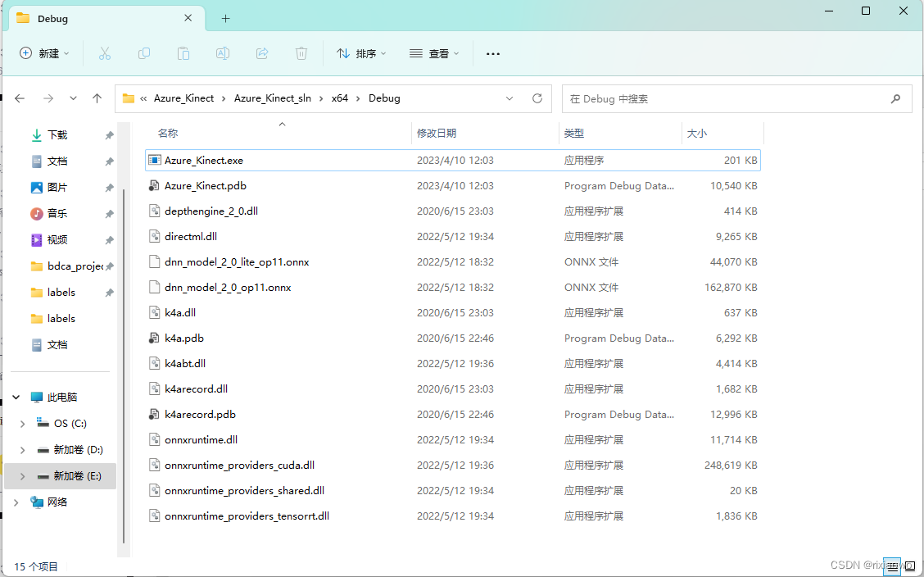Click the Azure_Kinect.pdb file icon
The height and width of the screenshot is (577, 924).
click(x=154, y=186)
